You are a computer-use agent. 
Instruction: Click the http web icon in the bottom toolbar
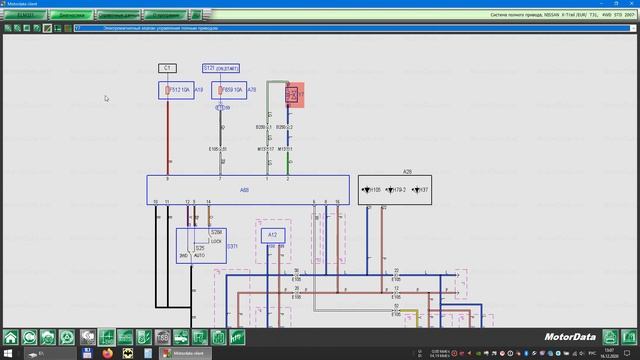click(237, 338)
